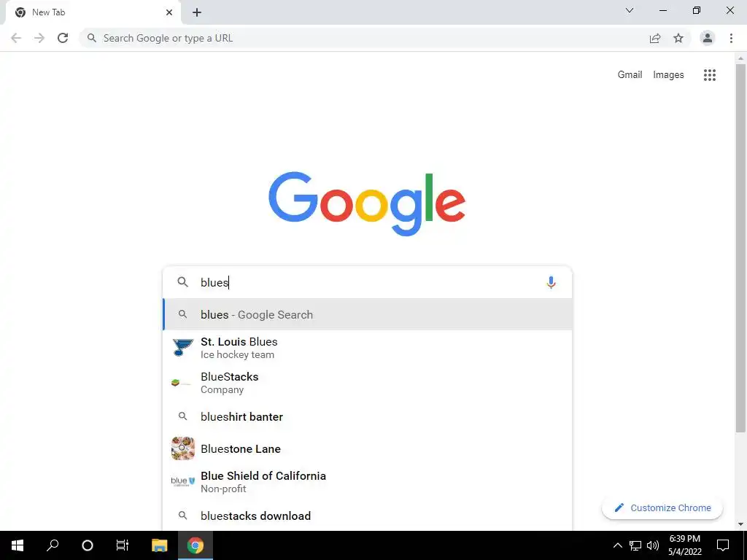Open the Chrome profile avatar

pyautogui.click(x=708, y=38)
